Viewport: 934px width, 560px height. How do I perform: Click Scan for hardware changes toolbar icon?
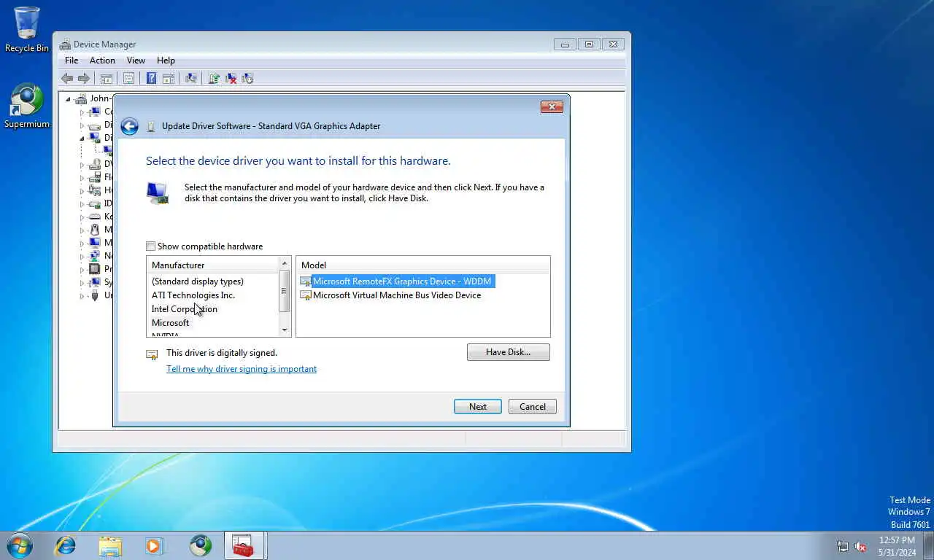pyautogui.click(x=191, y=79)
